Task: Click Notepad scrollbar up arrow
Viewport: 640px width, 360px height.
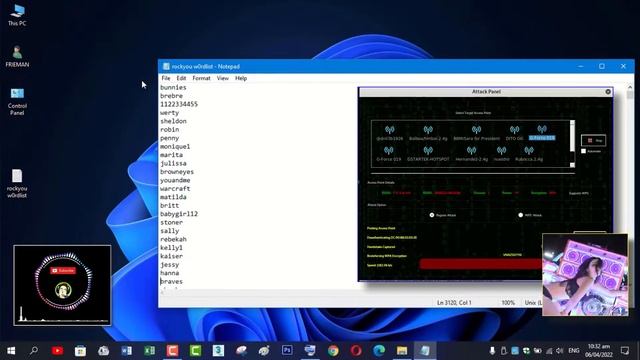Action: click(630, 87)
